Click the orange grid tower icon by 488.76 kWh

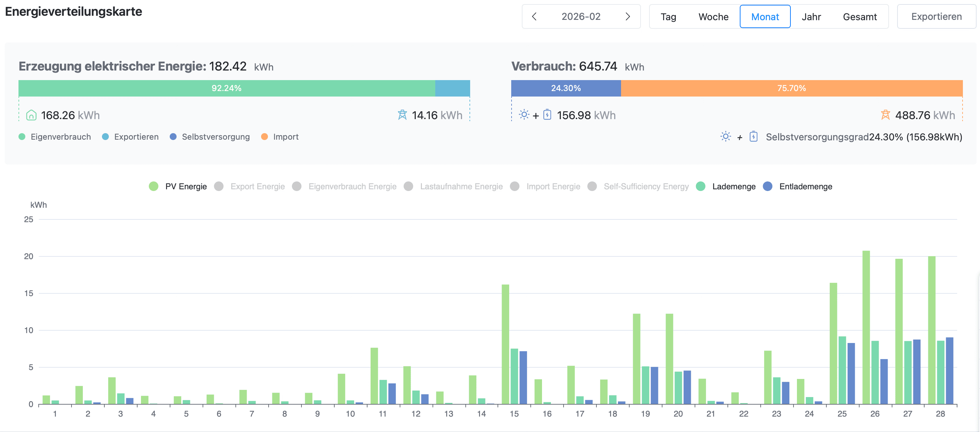click(x=885, y=115)
